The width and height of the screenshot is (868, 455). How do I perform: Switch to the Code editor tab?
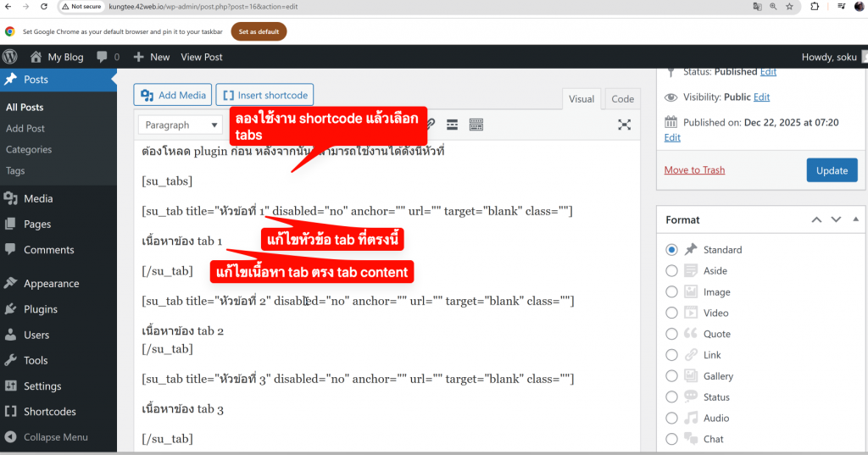[622, 99]
